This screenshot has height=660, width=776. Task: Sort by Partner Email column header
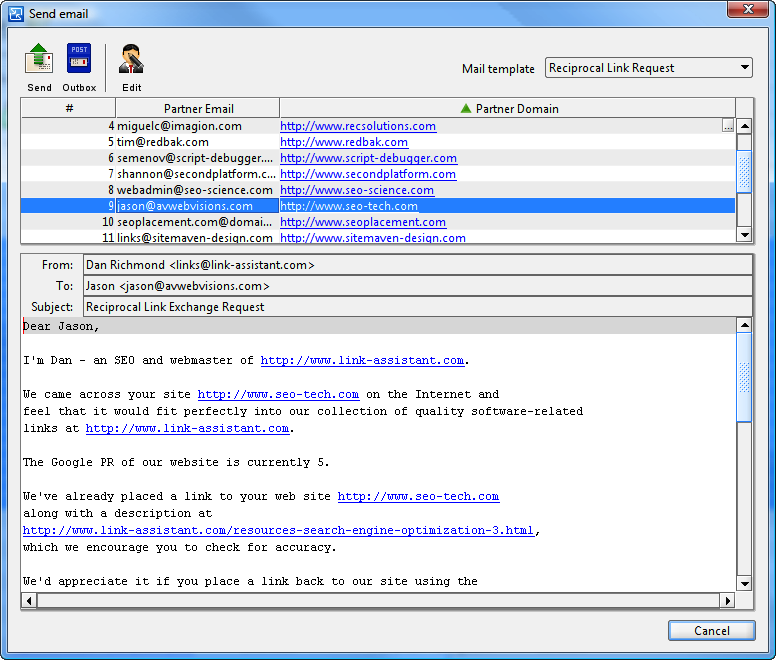click(x=198, y=108)
